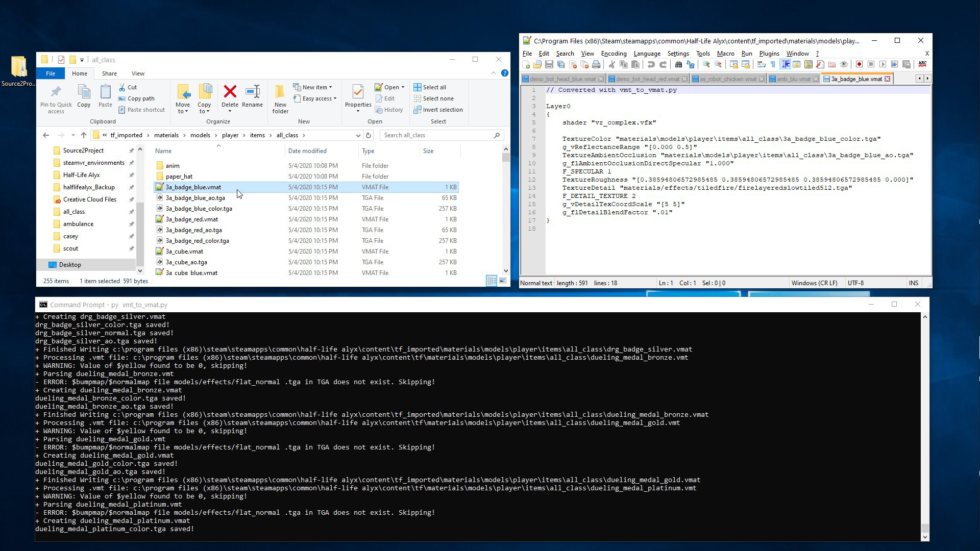Click the Select all button
This screenshot has height=551, width=980.
(430, 87)
